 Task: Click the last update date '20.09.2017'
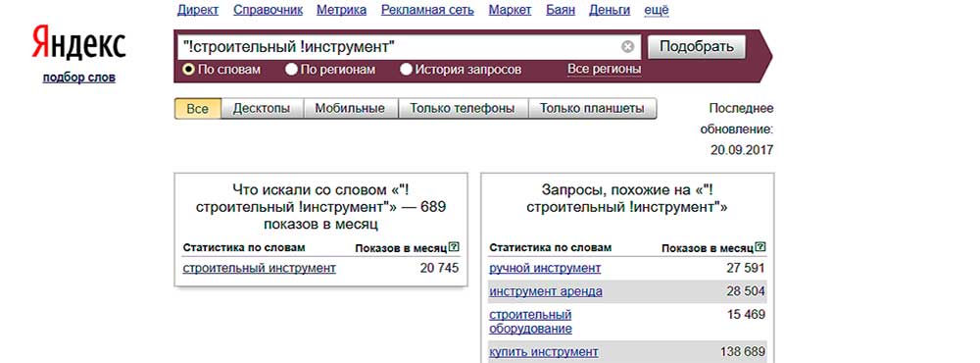tap(742, 150)
